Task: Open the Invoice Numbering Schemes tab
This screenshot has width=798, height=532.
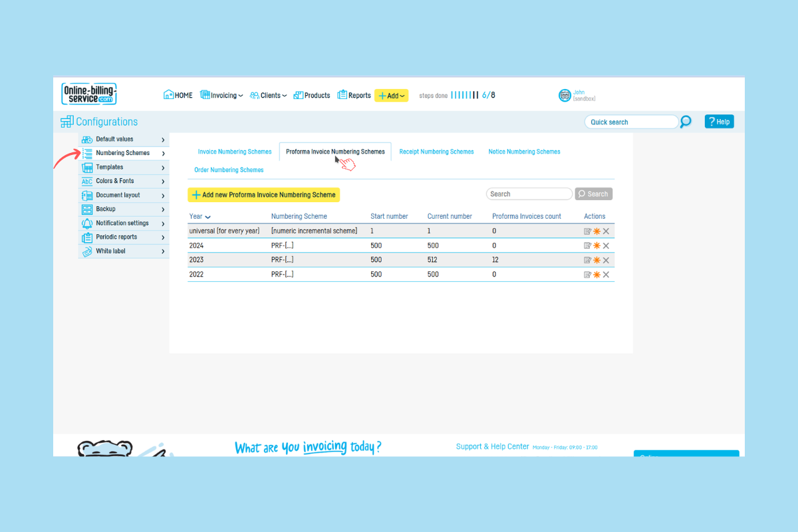Action: click(235, 152)
